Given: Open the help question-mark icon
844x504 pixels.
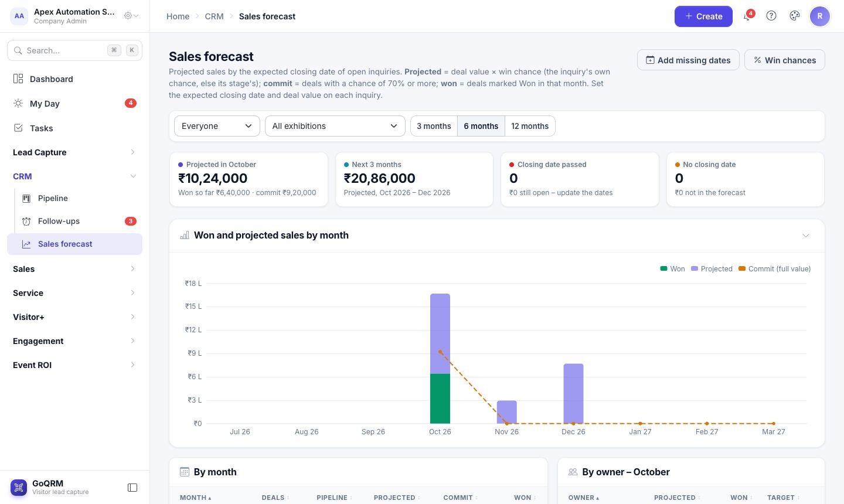Looking at the screenshot, I should tap(771, 16).
